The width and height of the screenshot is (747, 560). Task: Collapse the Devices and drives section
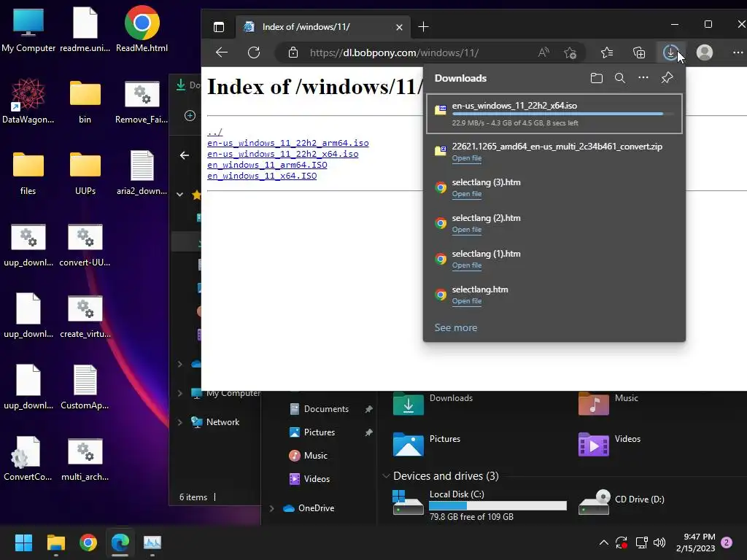coord(387,475)
